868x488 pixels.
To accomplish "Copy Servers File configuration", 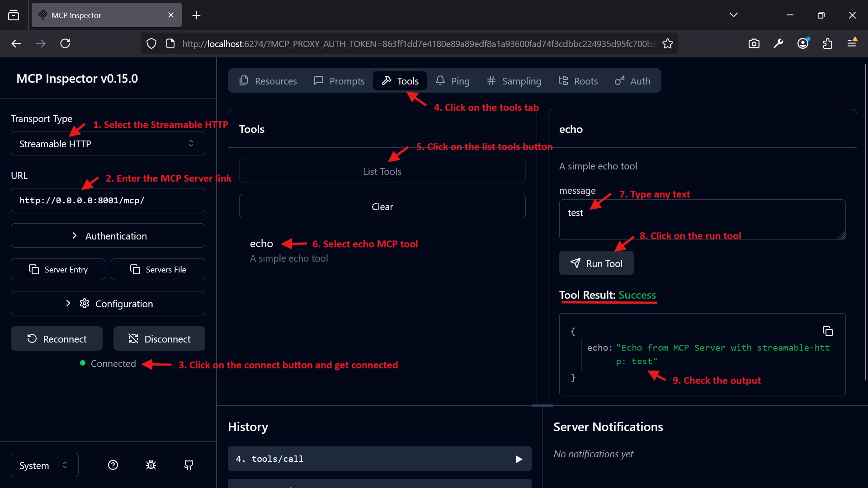I will (158, 269).
